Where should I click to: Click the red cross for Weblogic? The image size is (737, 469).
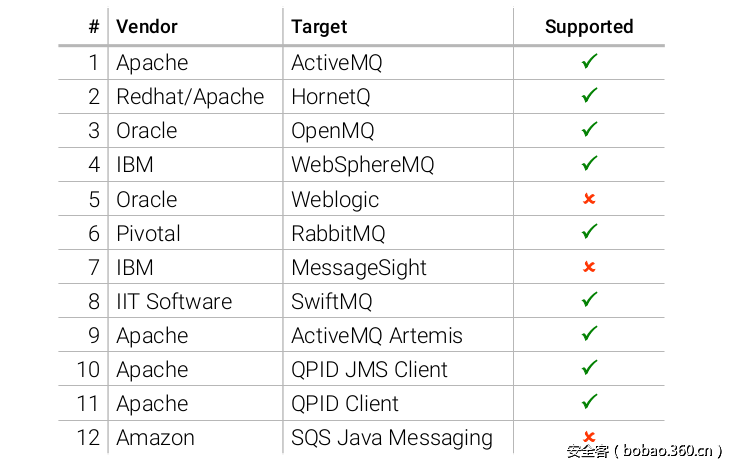pos(589,199)
